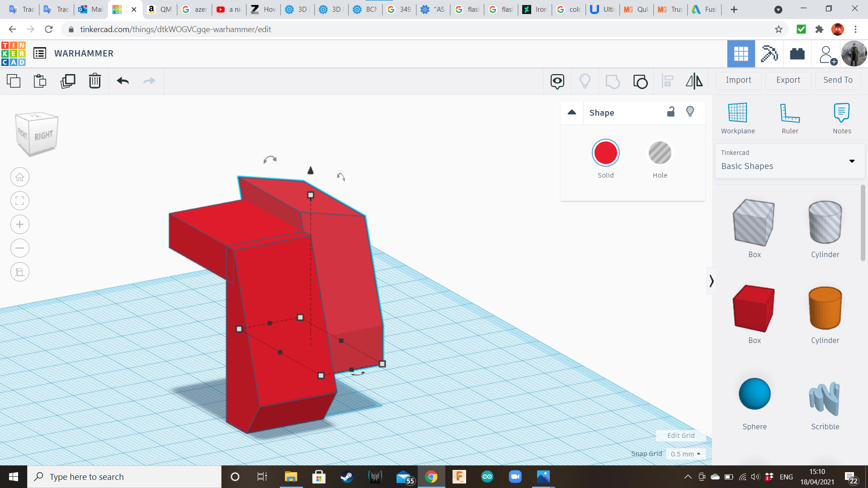Pick the red Solid color swatch
Screen dimensions: 868x488
[x=605, y=153]
